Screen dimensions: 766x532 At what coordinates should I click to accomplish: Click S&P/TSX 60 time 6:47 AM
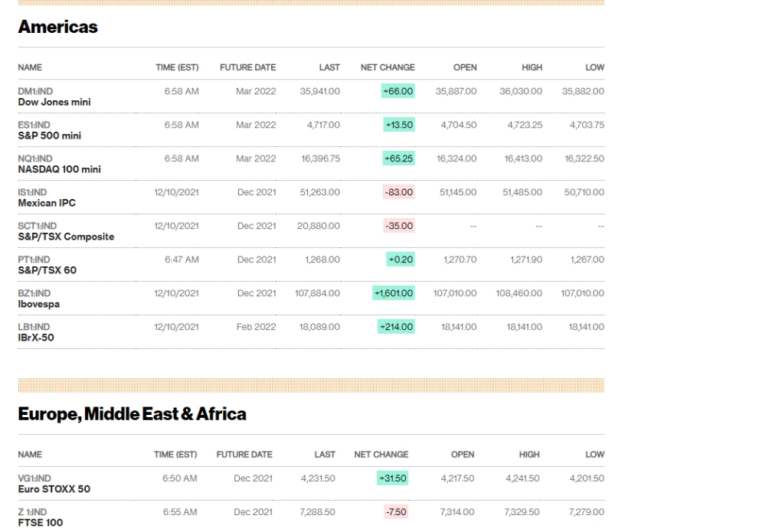182,259
